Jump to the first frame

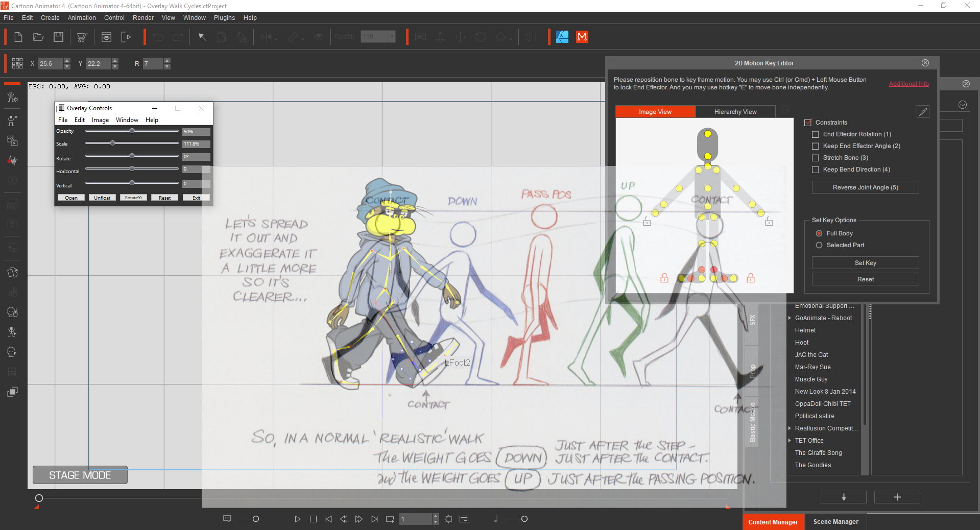click(328, 519)
